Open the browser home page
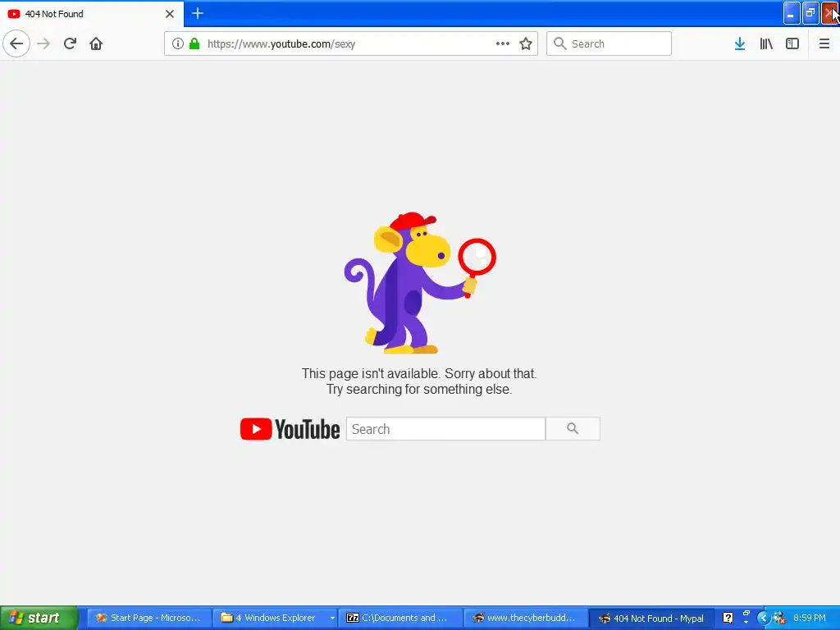The image size is (840, 630). click(x=96, y=43)
